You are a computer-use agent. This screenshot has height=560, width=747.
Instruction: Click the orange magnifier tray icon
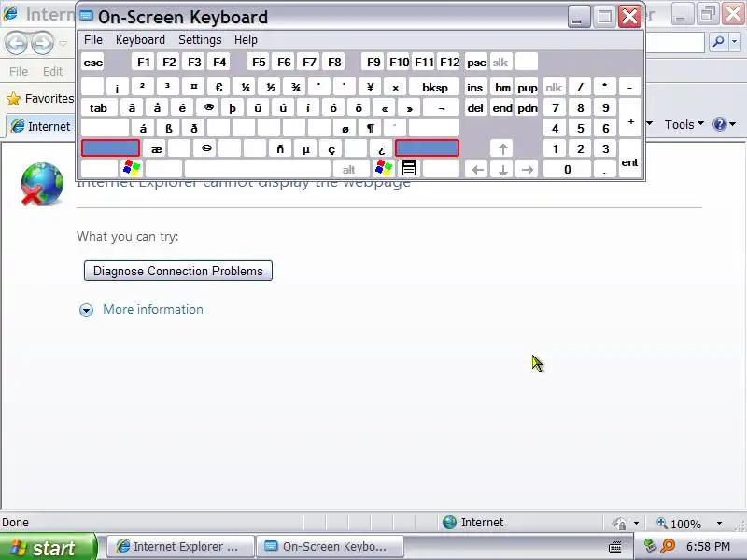(668, 545)
